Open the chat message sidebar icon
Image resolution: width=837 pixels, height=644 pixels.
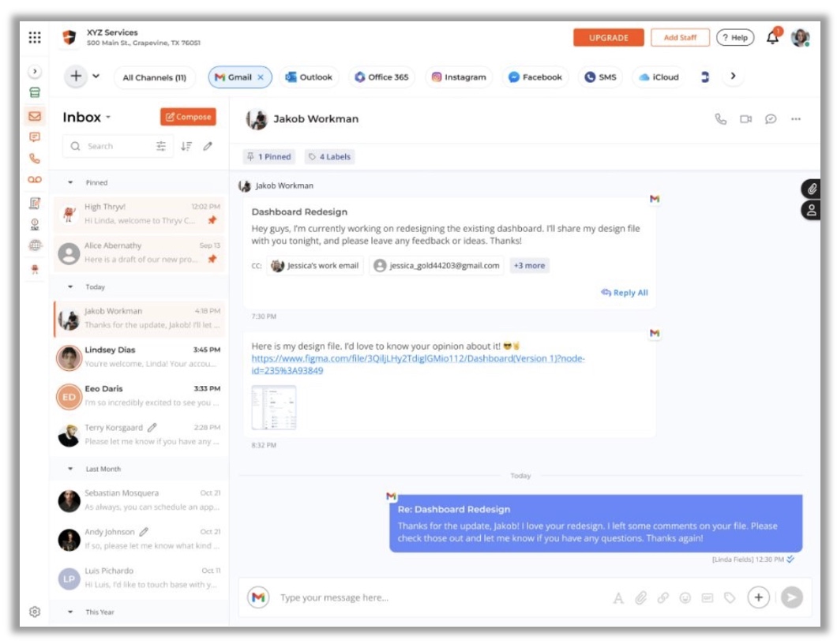point(35,137)
